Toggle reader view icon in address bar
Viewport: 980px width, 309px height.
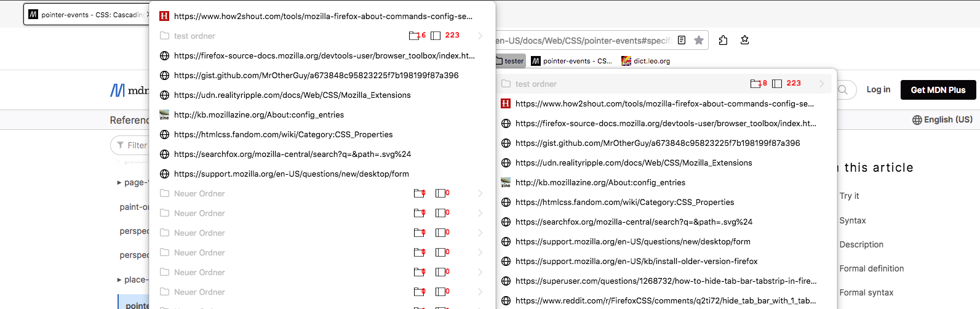coord(682,40)
